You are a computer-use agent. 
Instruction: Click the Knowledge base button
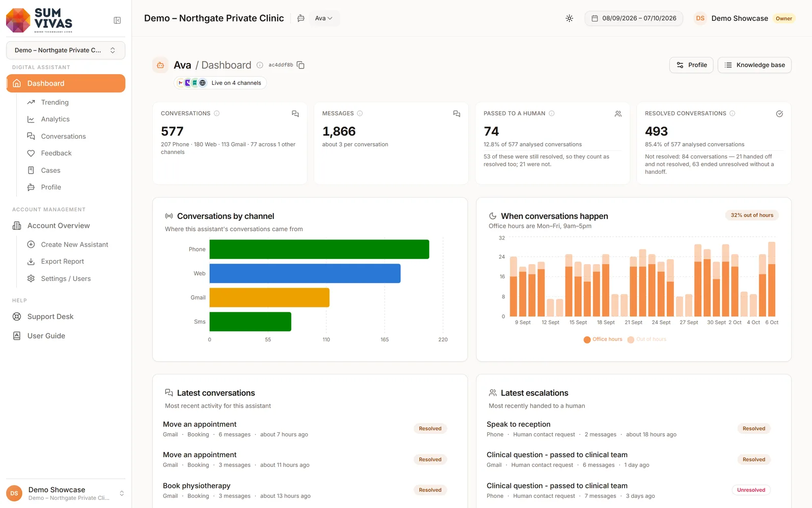tap(755, 65)
